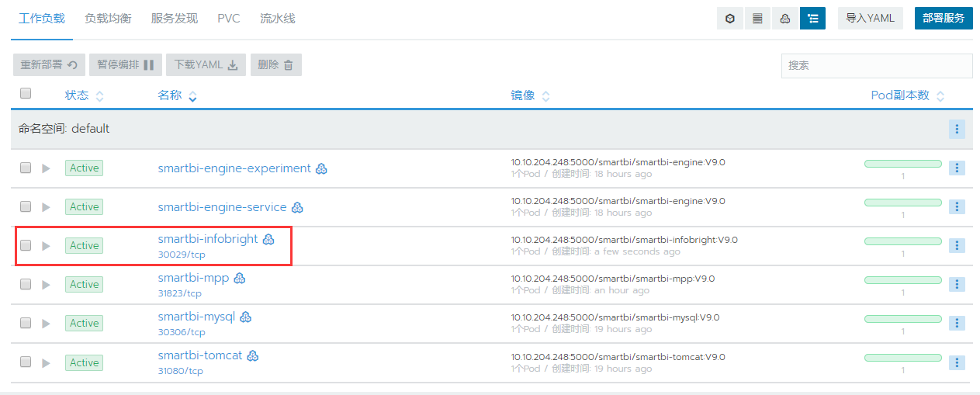Open the smartbi-infobright workload link
This screenshot has width=980, height=395.
point(208,239)
